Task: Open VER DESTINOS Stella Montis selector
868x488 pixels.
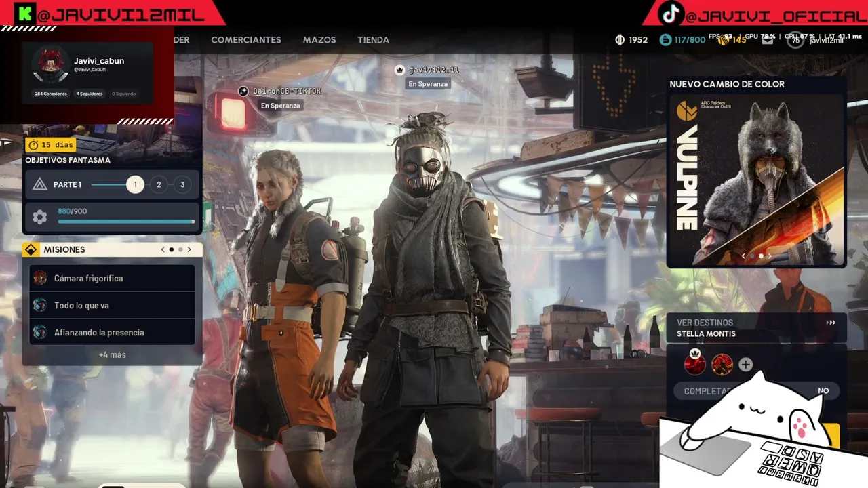Action: (x=756, y=328)
